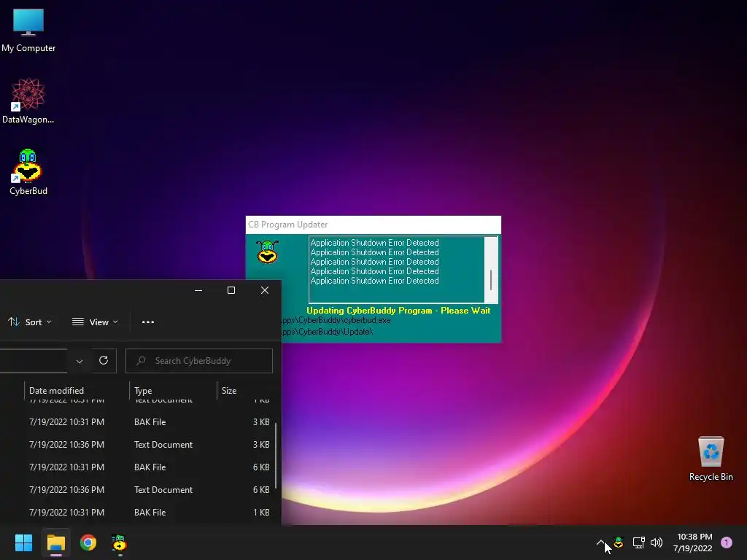
Task: Close the File Explorer window
Action: click(x=264, y=290)
